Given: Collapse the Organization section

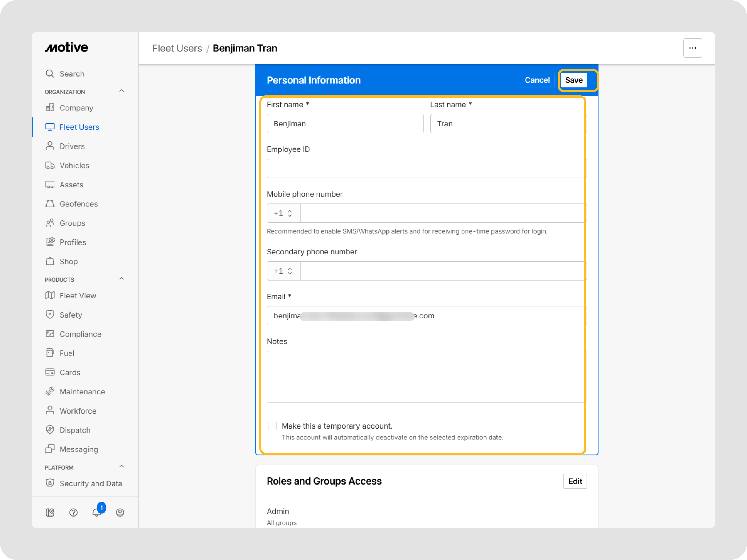Looking at the screenshot, I should tap(122, 91).
